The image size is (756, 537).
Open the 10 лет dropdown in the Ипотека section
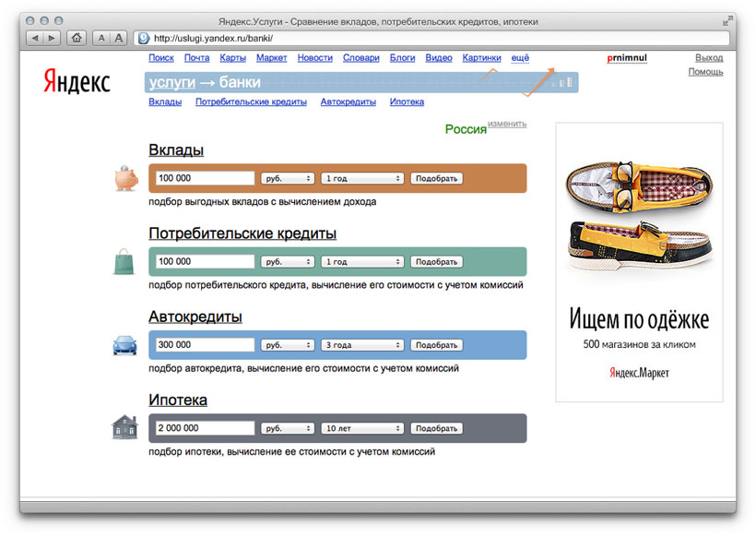coord(361,427)
